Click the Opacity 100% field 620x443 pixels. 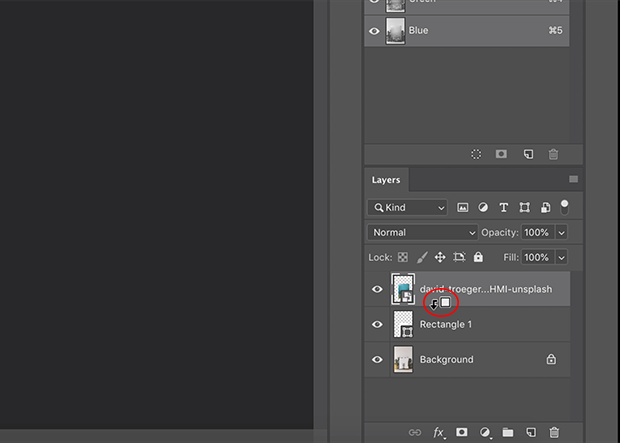coord(537,233)
